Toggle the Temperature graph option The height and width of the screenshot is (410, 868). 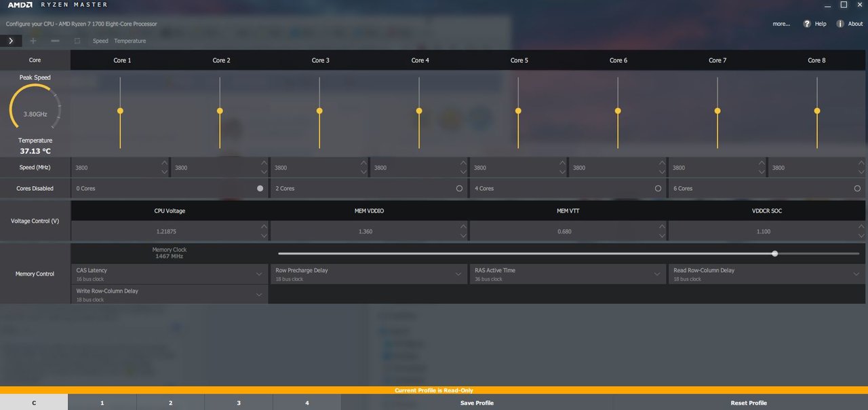coord(130,41)
